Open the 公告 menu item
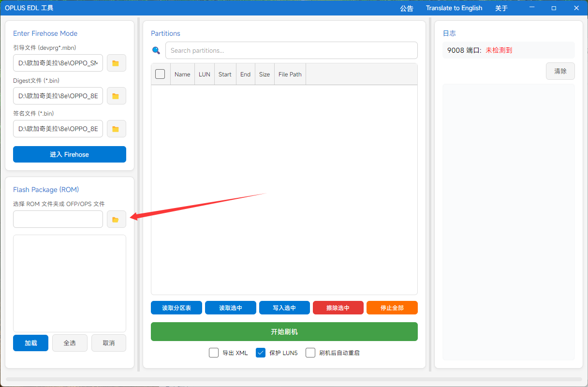This screenshot has width=588, height=387. (x=407, y=8)
